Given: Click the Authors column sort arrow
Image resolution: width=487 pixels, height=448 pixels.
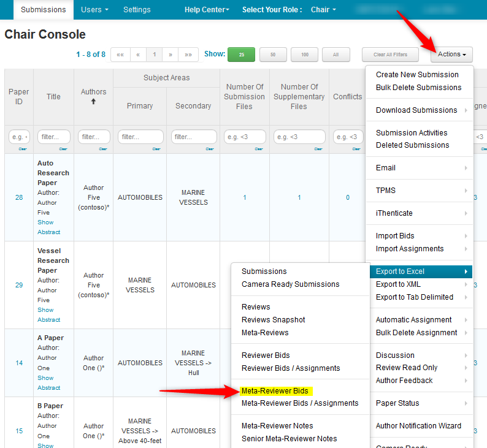Looking at the screenshot, I should (x=93, y=102).
